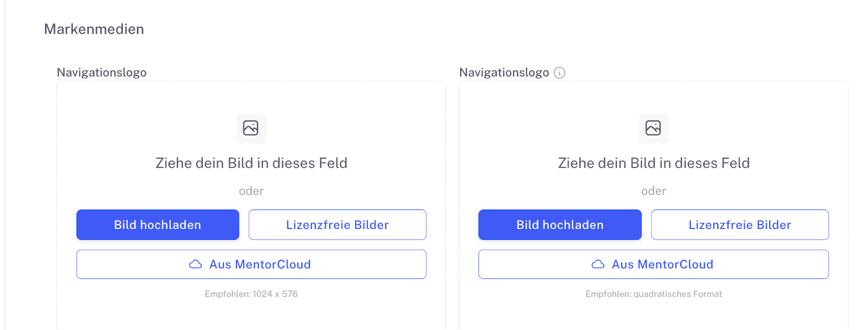Viewport: 868px width, 330px height.
Task: Click the image placeholder icon in the left upload box
Action: (251, 128)
